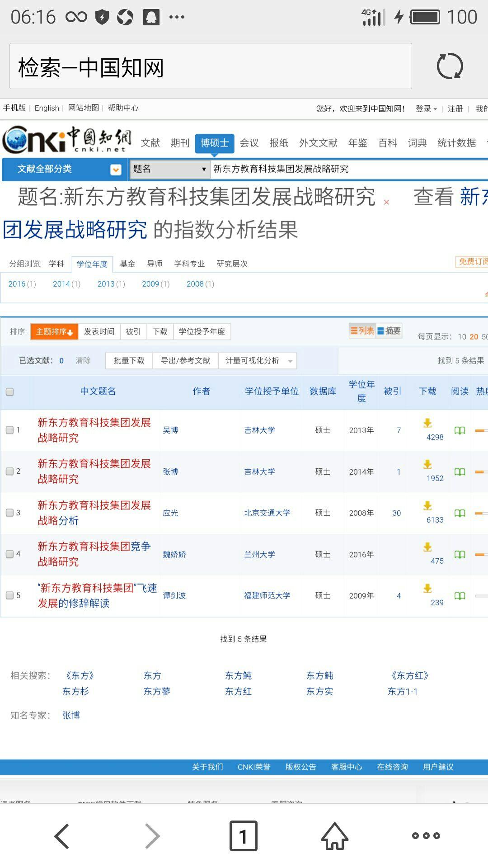The image size is (488, 868).
Task: Read 吴博's thesis online book icon
Action: tap(460, 430)
